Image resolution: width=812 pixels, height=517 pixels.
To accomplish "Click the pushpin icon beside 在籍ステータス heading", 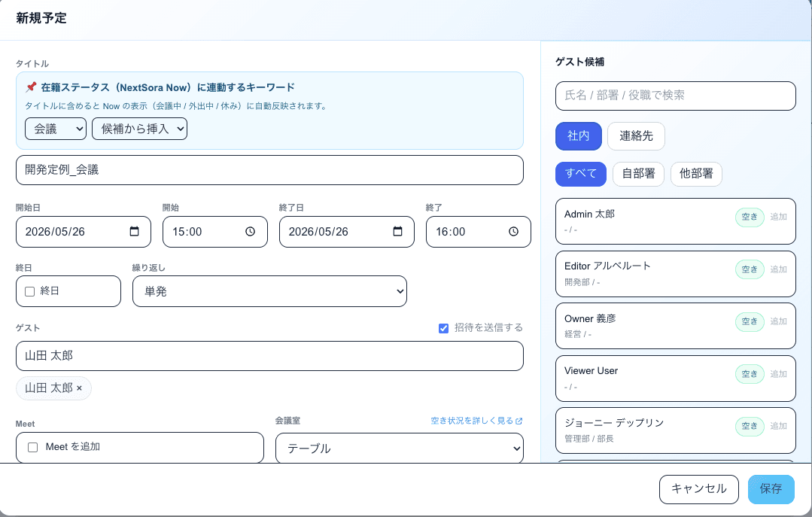I will click(31, 87).
